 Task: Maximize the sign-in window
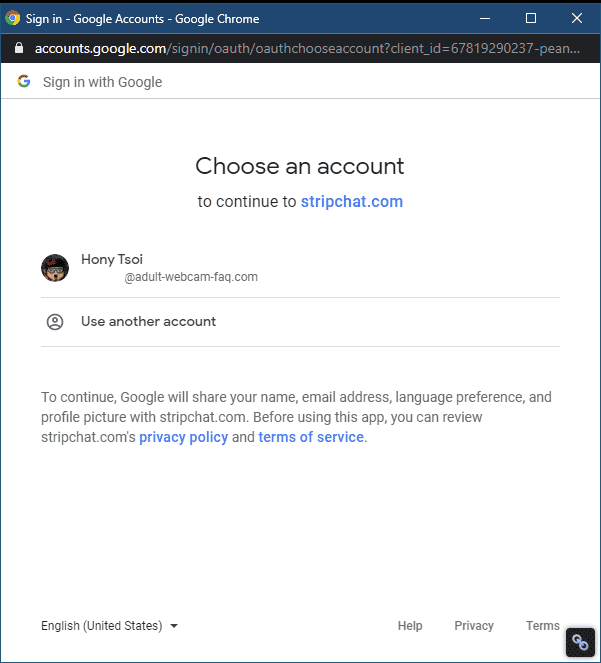tap(531, 18)
